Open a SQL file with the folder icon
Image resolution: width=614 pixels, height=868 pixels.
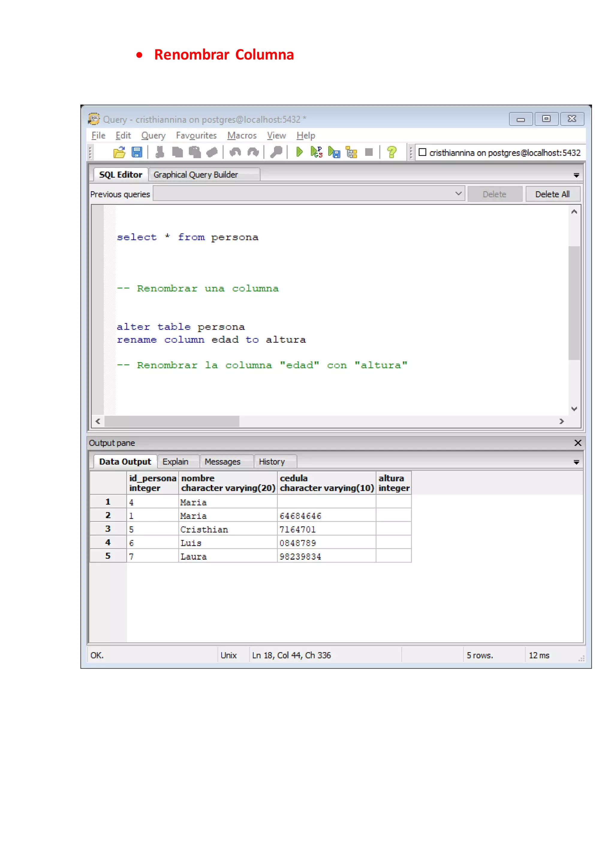coord(119,152)
